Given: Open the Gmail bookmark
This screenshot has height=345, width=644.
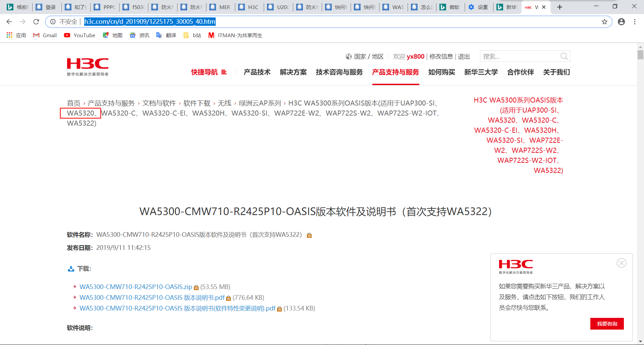Looking at the screenshot, I should click(45, 35).
